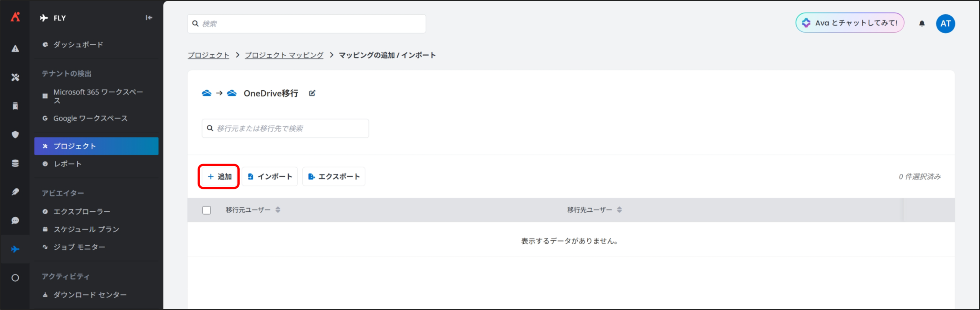Toggle the select-all checkbox in table header

207,210
